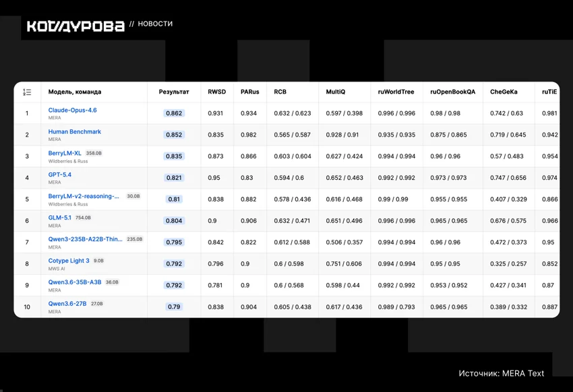The image size is (573, 392).
Task: Open the BerryLM-v2-reasoning model link
Action: (x=84, y=197)
